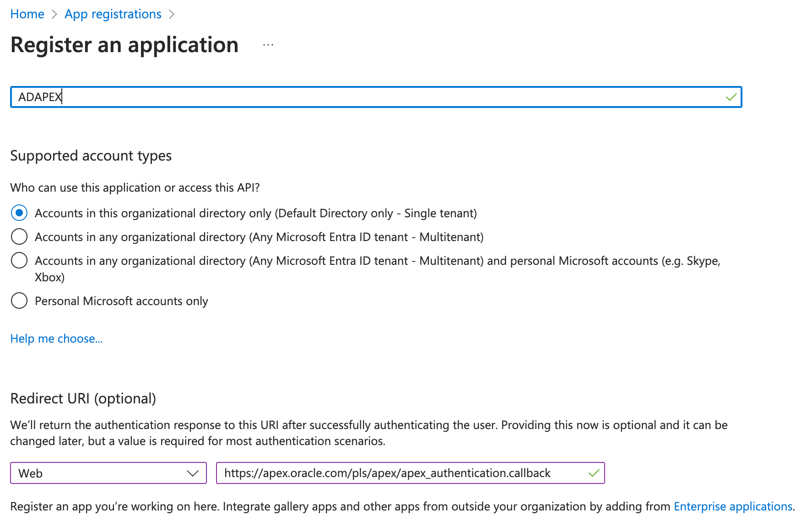Select "Accounts in this organizational directory only"
This screenshot has height=526, width=812.
coord(19,213)
